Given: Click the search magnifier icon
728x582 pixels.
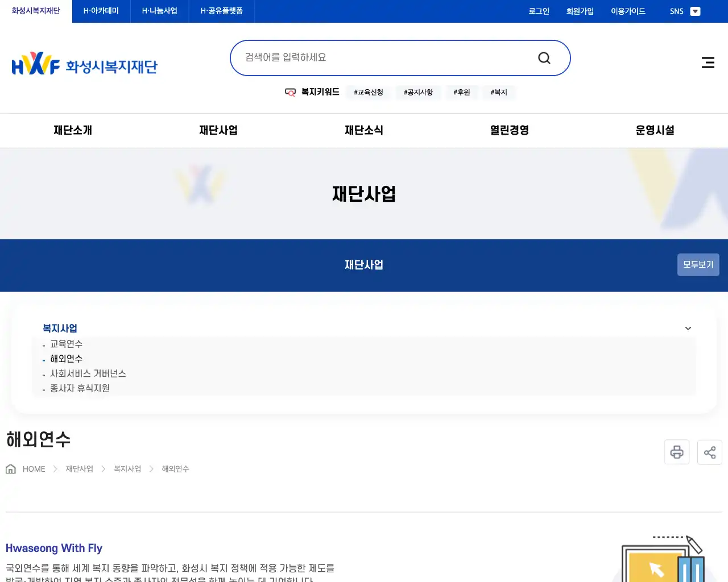Looking at the screenshot, I should click(544, 57).
